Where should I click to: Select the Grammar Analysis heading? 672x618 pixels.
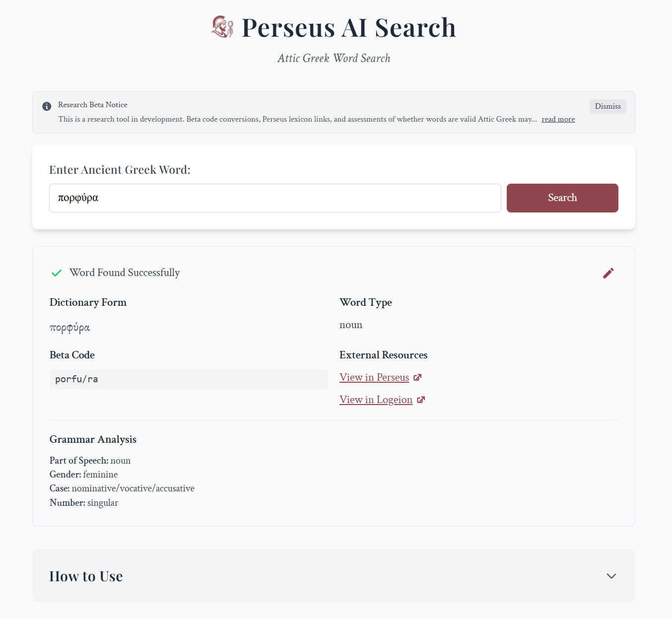click(x=93, y=439)
